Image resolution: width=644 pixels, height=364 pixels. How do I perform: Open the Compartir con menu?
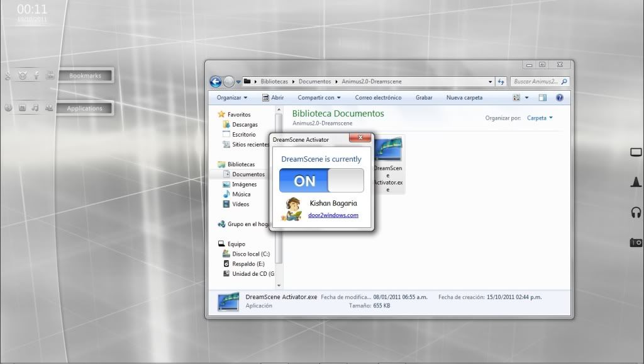[x=319, y=98]
